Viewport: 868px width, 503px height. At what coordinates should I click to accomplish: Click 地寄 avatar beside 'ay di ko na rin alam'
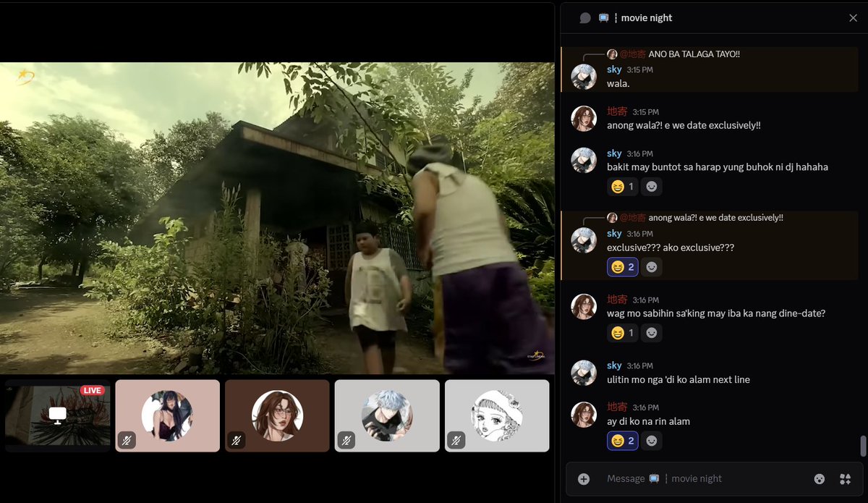coord(584,414)
